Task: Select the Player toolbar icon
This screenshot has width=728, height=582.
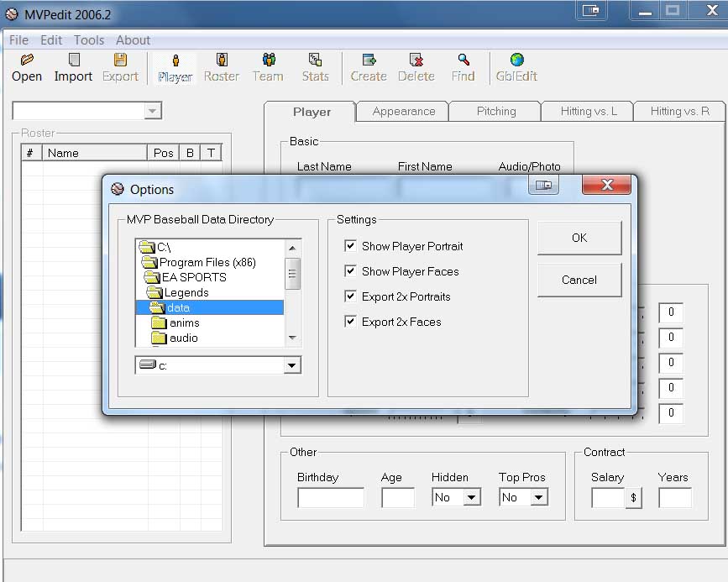Action: (x=175, y=60)
